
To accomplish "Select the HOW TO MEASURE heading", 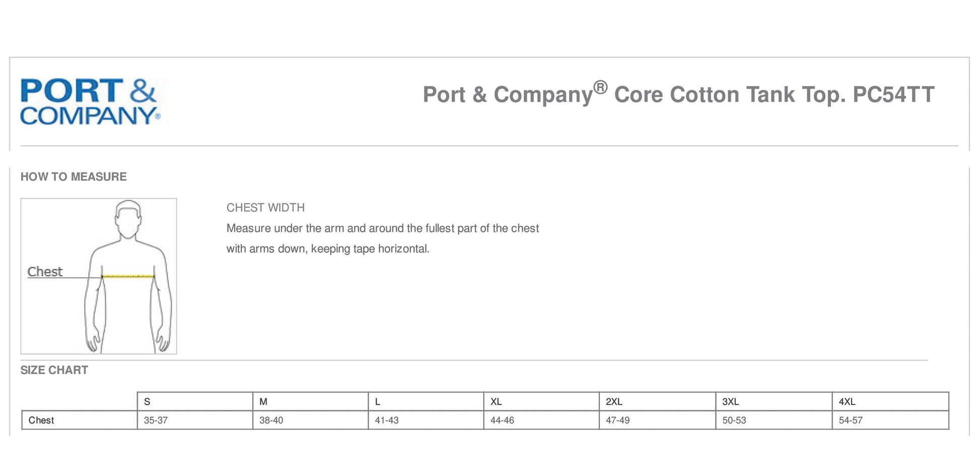I will tap(74, 177).
